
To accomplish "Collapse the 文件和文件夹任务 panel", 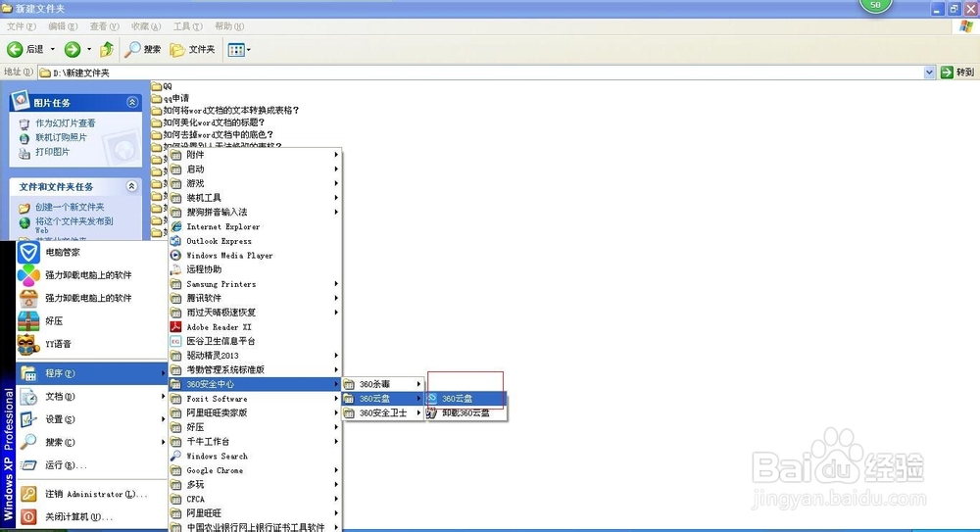I will pyautogui.click(x=132, y=186).
